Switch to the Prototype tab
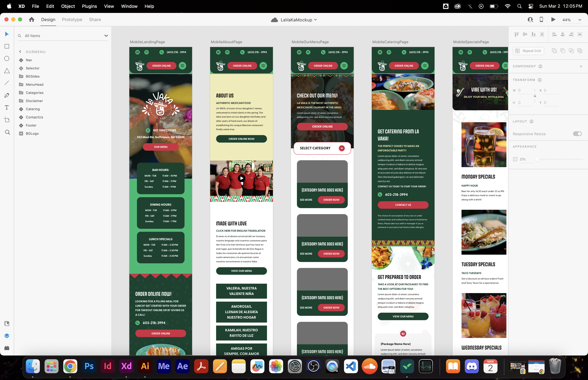The image size is (588, 380). pos(72,20)
